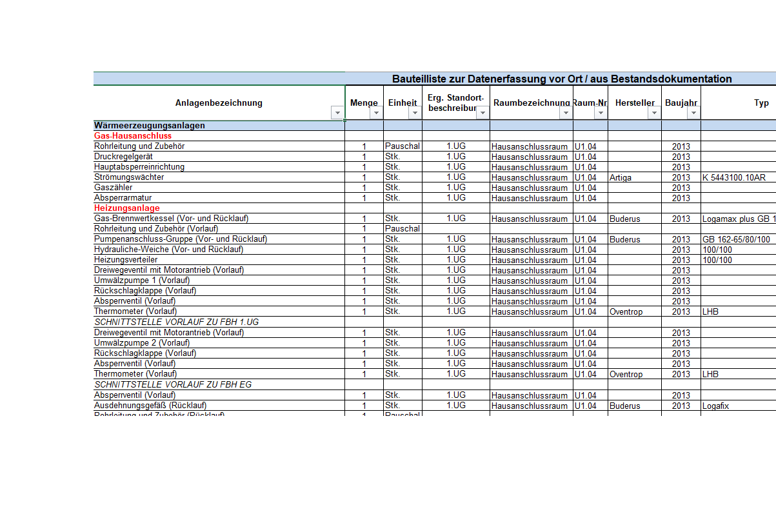The width and height of the screenshot is (776, 532).
Task: Open the Raum-Nr filter dropdown
Action: pos(601,113)
